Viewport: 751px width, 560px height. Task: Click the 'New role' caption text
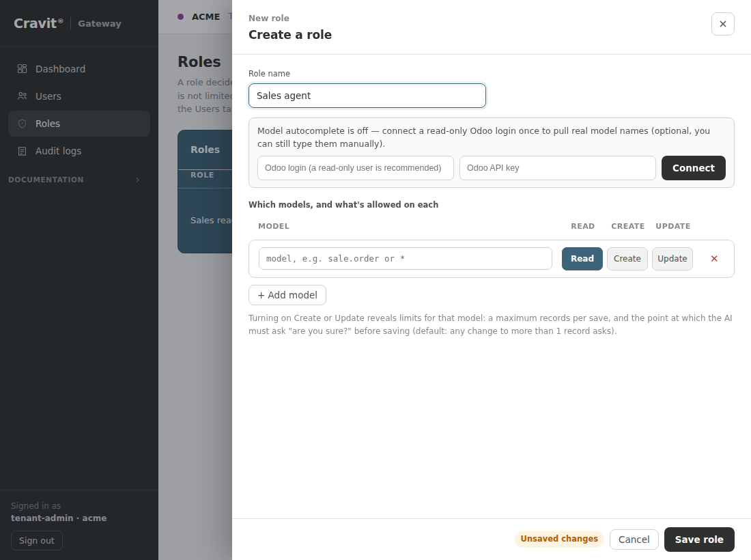pyautogui.click(x=269, y=18)
